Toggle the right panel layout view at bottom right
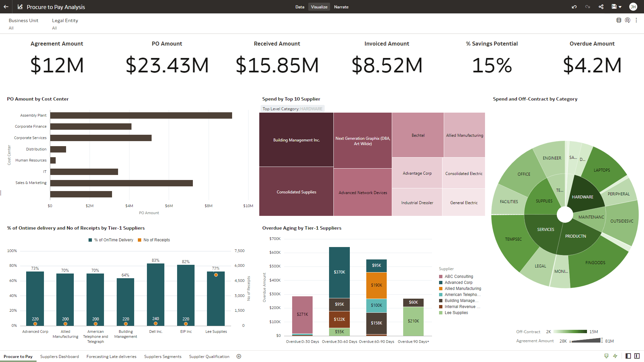 [637, 356]
